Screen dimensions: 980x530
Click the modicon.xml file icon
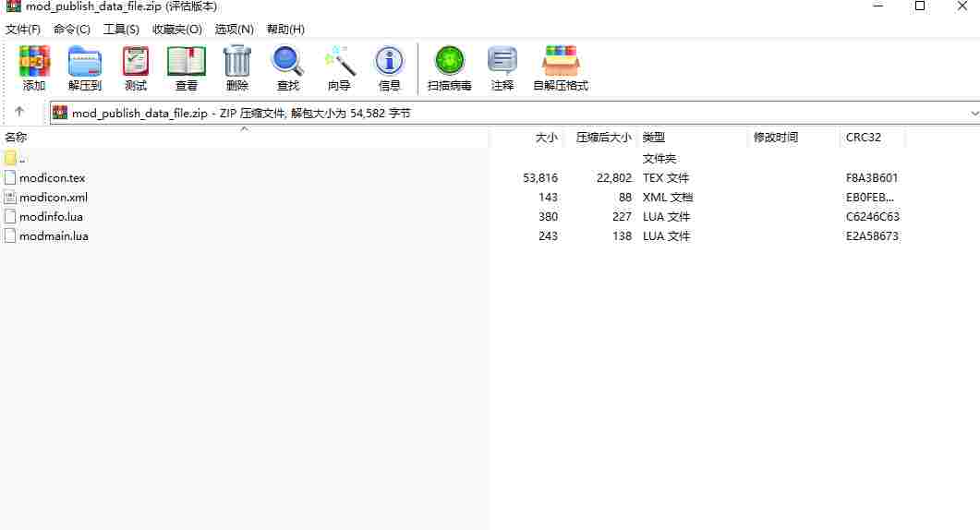pyautogui.click(x=10, y=197)
